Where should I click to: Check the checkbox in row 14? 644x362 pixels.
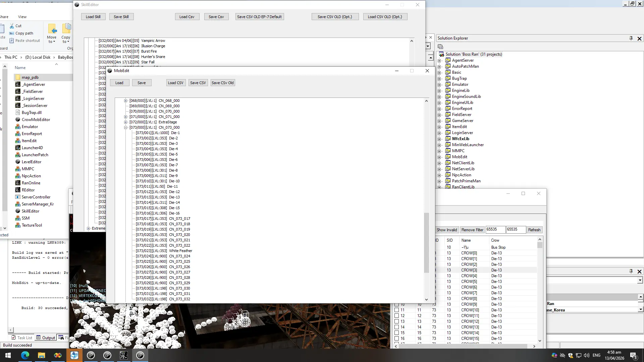[x=396, y=327]
